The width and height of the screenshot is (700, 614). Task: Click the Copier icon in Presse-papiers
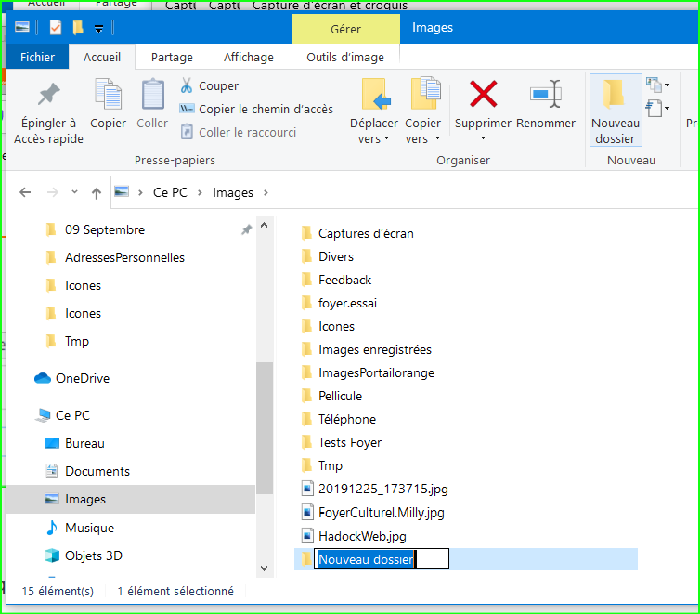[x=108, y=96]
